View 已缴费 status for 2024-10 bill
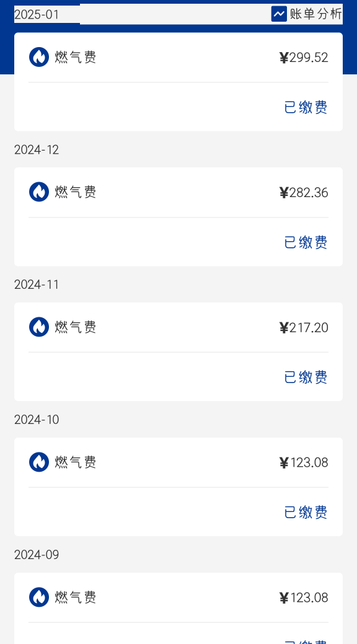 pyautogui.click(x=306, y=512)
